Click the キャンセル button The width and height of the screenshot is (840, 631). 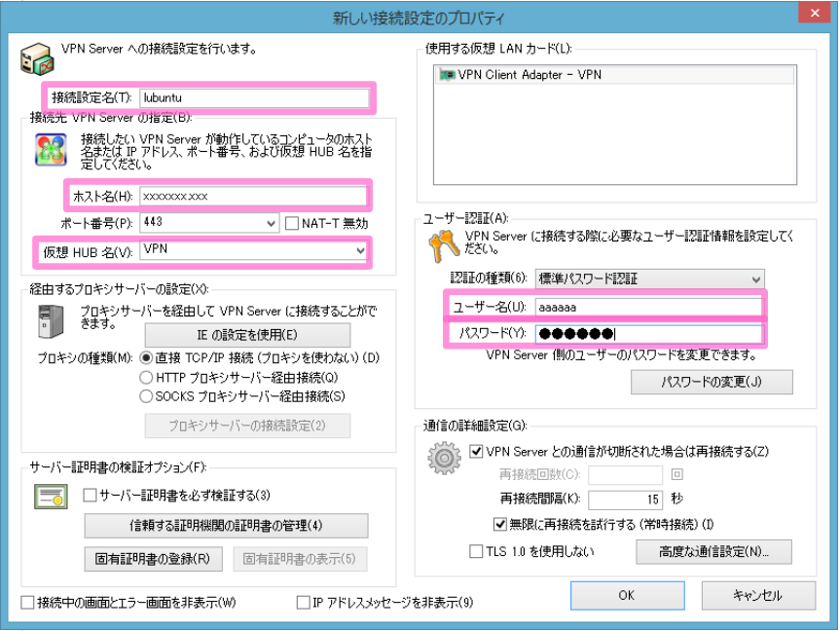pyautogui.click(x=758, y=595)
